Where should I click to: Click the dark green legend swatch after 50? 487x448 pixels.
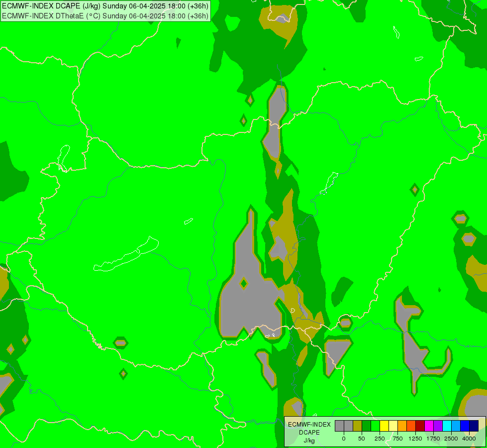pyautogui.click(x=367, y=426)
